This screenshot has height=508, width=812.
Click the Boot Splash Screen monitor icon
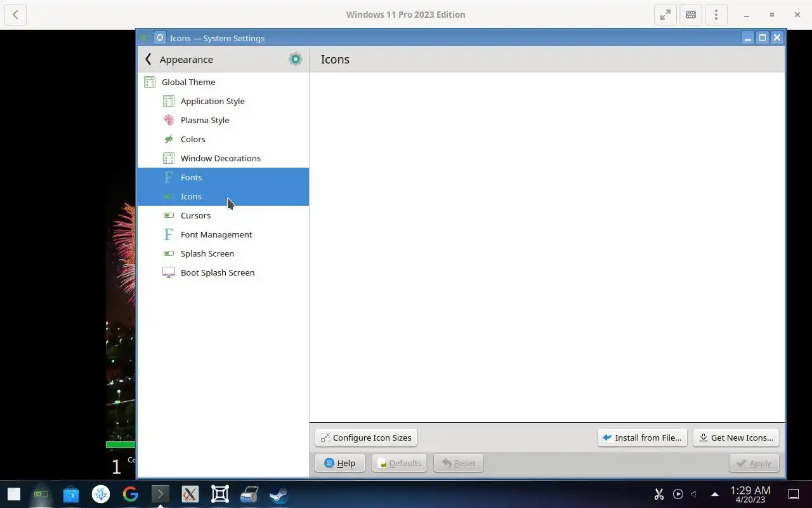click(x=168, y=272)
